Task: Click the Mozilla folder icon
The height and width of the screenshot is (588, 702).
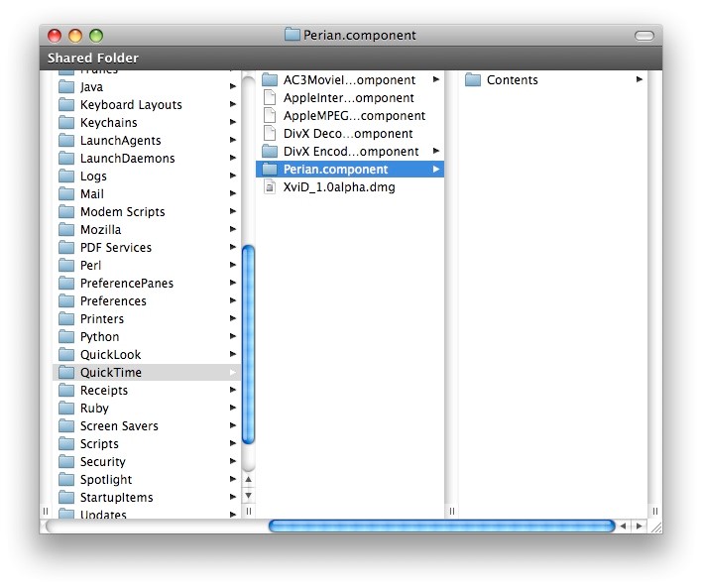Action: (x=66, y=229)
